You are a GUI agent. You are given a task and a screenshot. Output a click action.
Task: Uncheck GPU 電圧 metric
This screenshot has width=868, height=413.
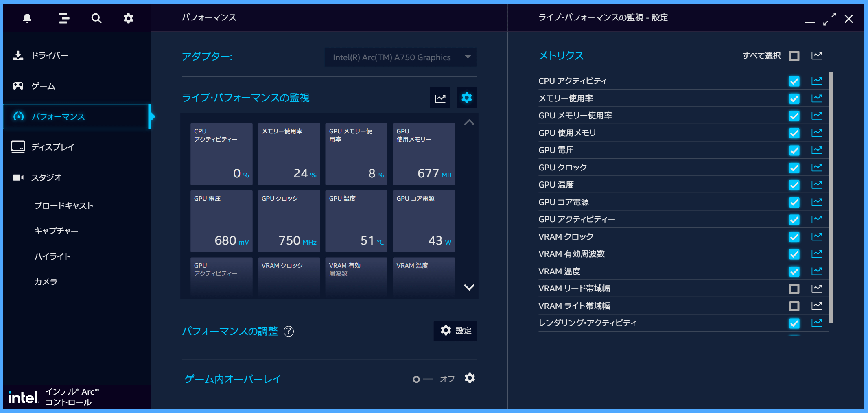(x=794, y=151)
